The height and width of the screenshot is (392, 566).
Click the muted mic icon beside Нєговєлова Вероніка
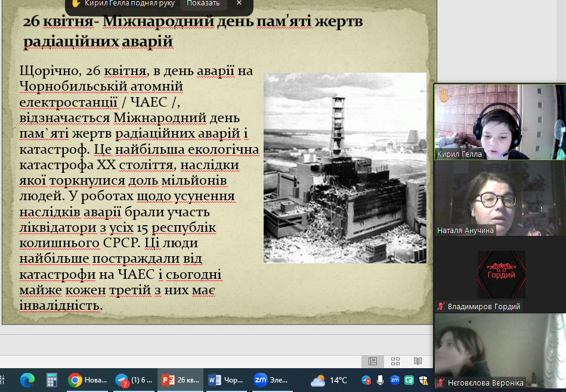[440, 382]
